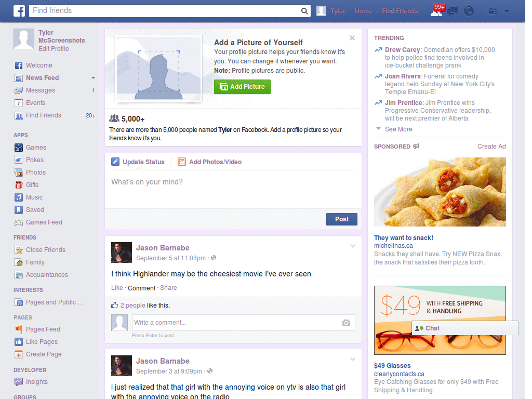Image resolution: width=532 pixels, height=399 pixels.
Task: Open News Feed in sidebar
Action: tap(43, 78)
